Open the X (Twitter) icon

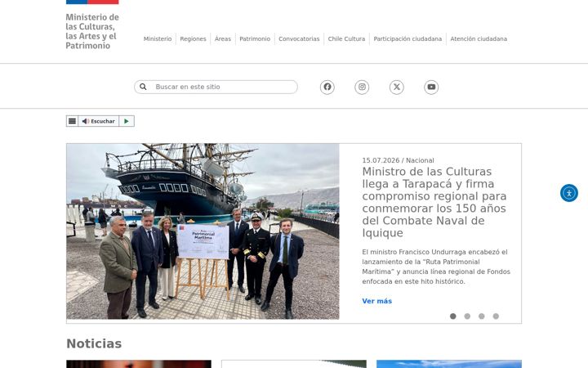tap(397, 88)
